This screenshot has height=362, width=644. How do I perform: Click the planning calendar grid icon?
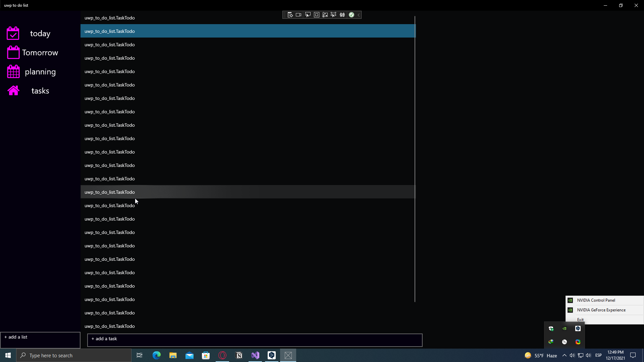click(x=13, y=71)
